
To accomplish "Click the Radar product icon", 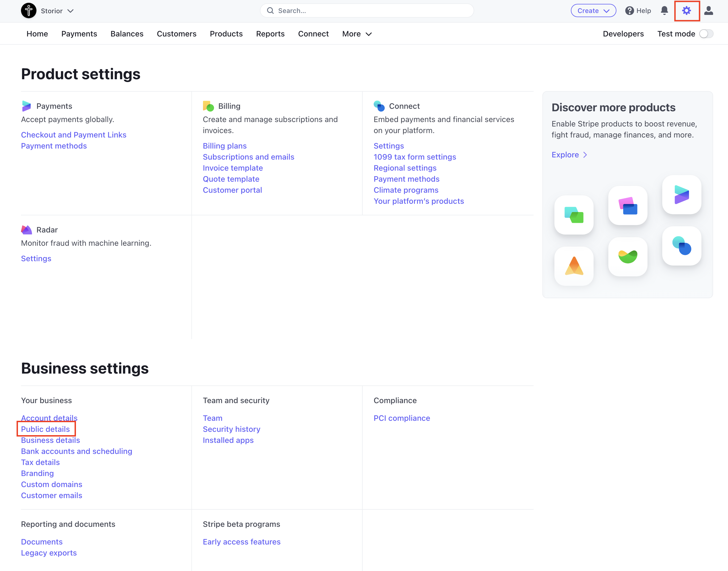I will [27, 230].
